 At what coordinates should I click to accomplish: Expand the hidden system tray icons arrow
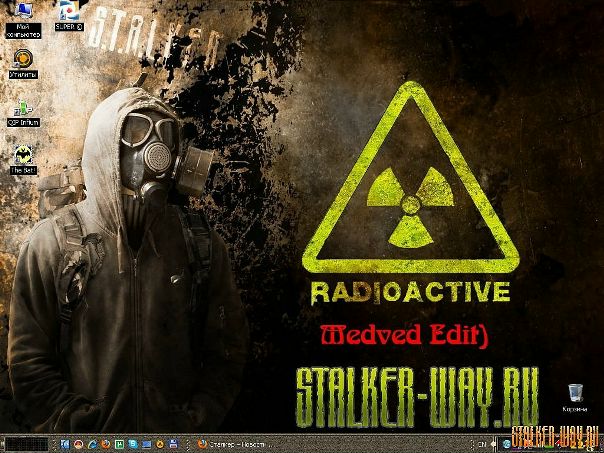pyautogui.click(x=493, y=444)
